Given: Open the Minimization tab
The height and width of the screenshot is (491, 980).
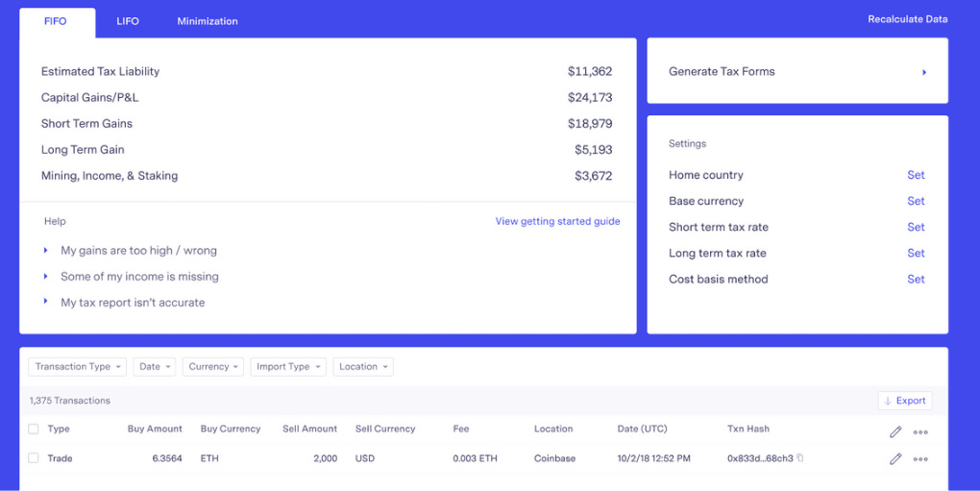Looking at the screenshot, I should (x=208, y=21).
